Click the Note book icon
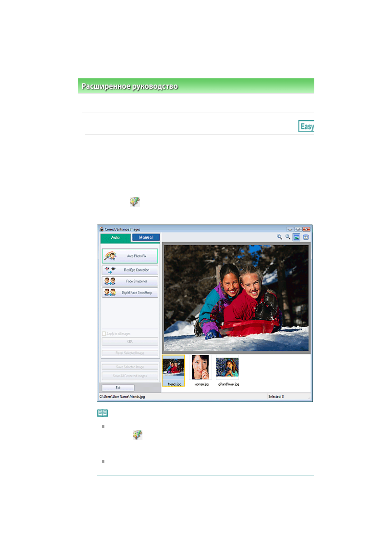 (x=102, y=413)
